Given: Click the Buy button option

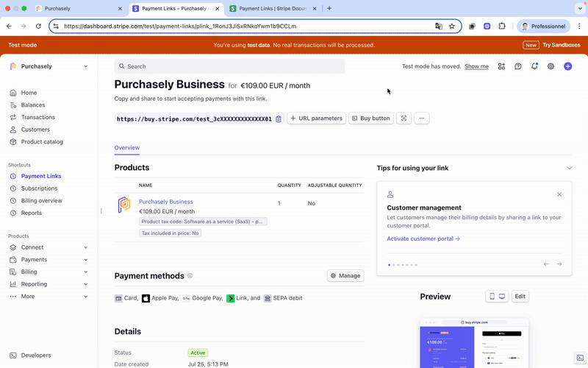Looking at the screenshot, I should 371,118.
